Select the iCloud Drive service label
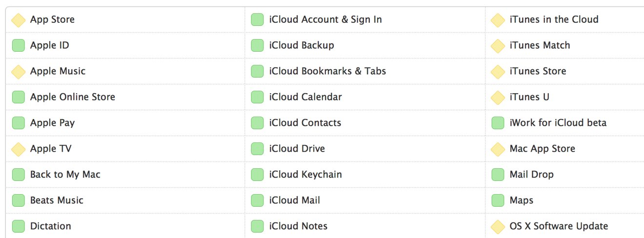This screenshot has height=238, width=644. (x=297, y=149)
